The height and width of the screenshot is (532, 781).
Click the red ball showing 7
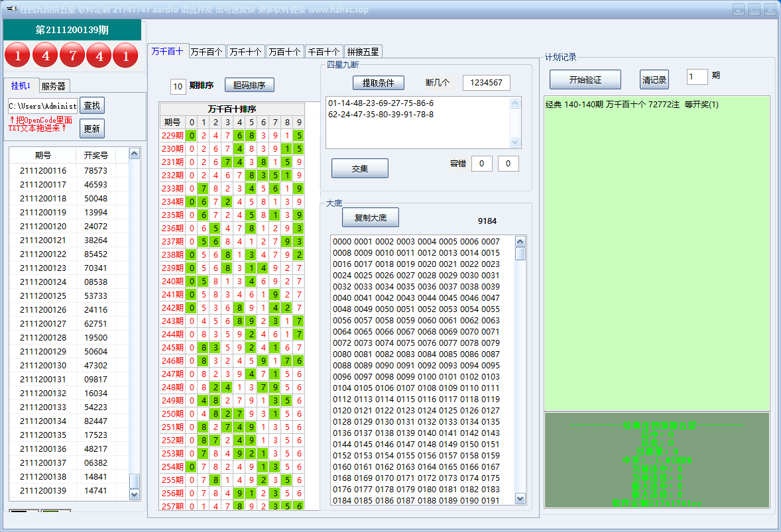click(x=72, y=55)
